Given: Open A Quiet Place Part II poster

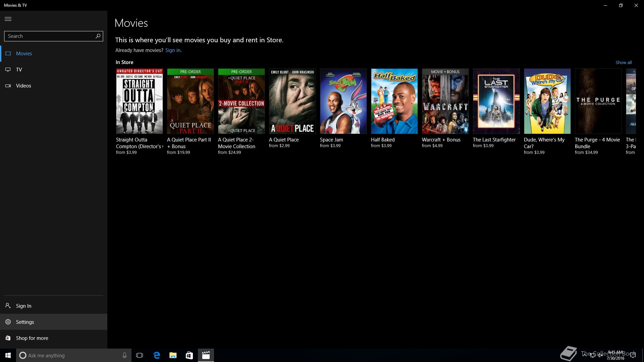Looking at the screenshot, I should 190,101.
